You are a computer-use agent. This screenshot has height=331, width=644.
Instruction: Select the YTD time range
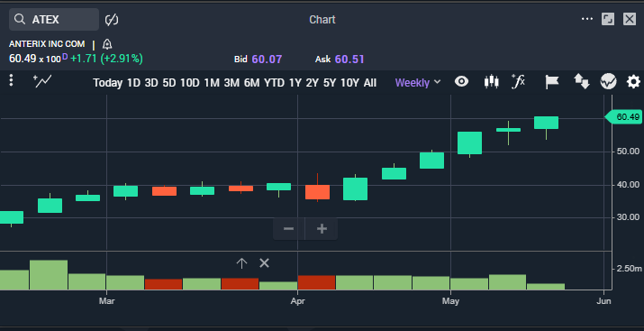[x=274, y=83]
